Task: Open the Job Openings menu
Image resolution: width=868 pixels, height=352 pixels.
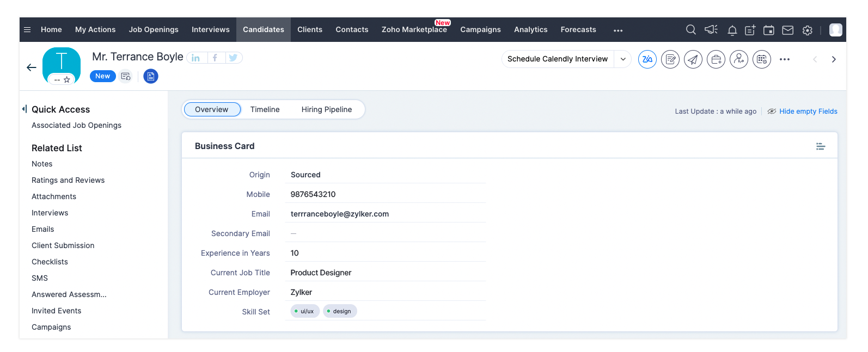Action: point(154,30)
